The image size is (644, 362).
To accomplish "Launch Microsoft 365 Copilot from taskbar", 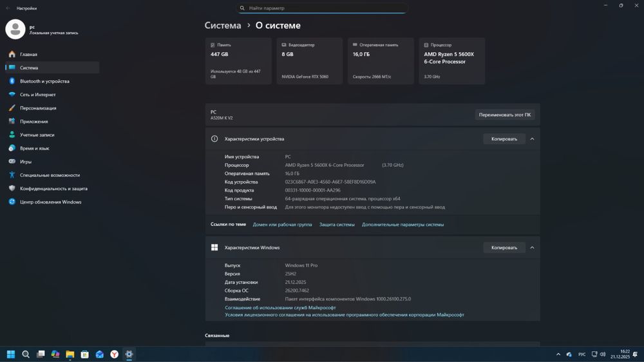I will click(55, 354).
